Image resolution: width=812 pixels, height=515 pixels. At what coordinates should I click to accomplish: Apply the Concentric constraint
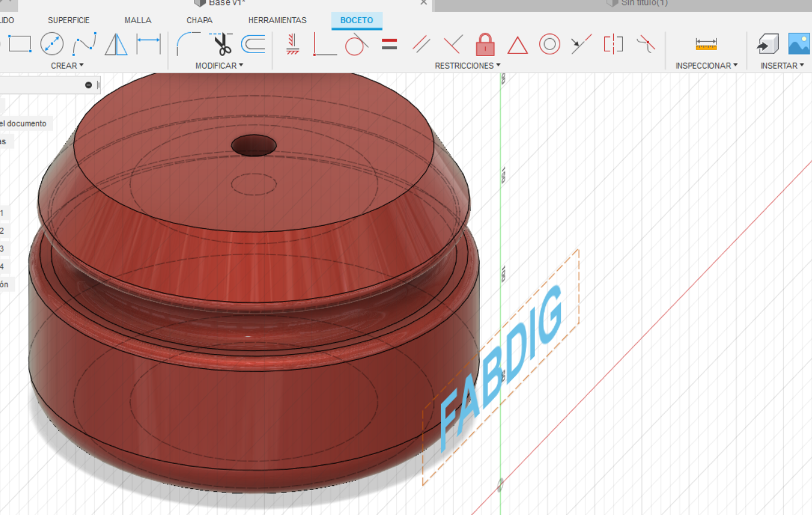click(x=549, y=44)
